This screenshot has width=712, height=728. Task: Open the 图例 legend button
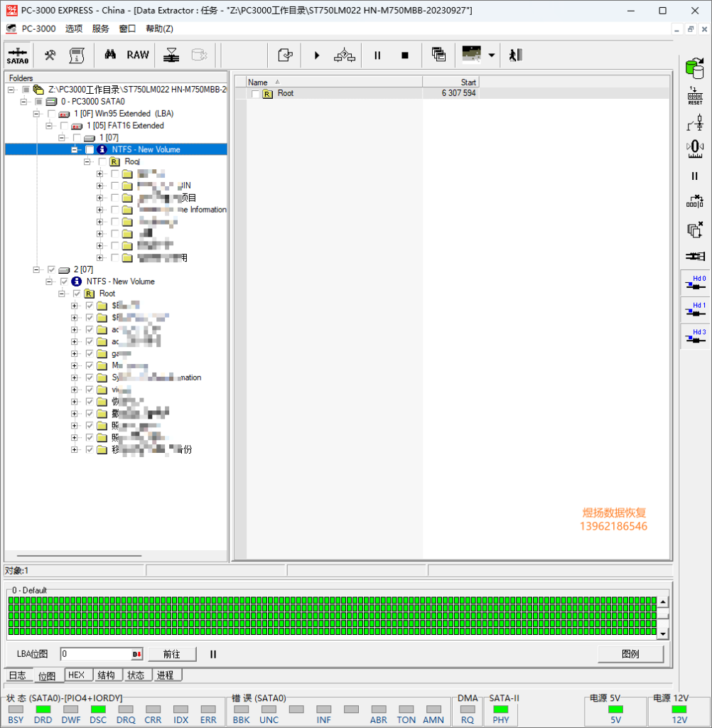tap(630, 654)
